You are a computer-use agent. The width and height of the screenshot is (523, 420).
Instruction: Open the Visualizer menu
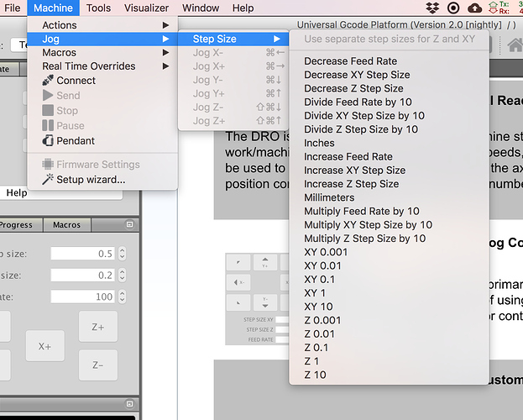[x=146, y=8]
